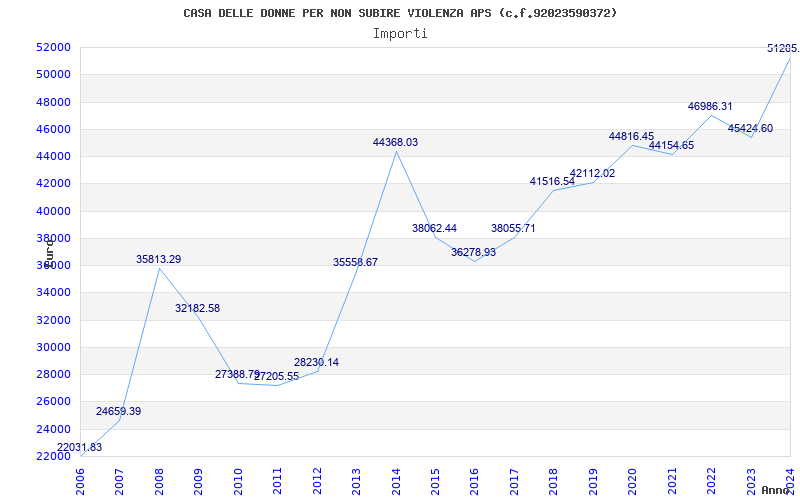Click the data label 45424.60
Viewport: 800px width, 500px height.
[750, 128]
